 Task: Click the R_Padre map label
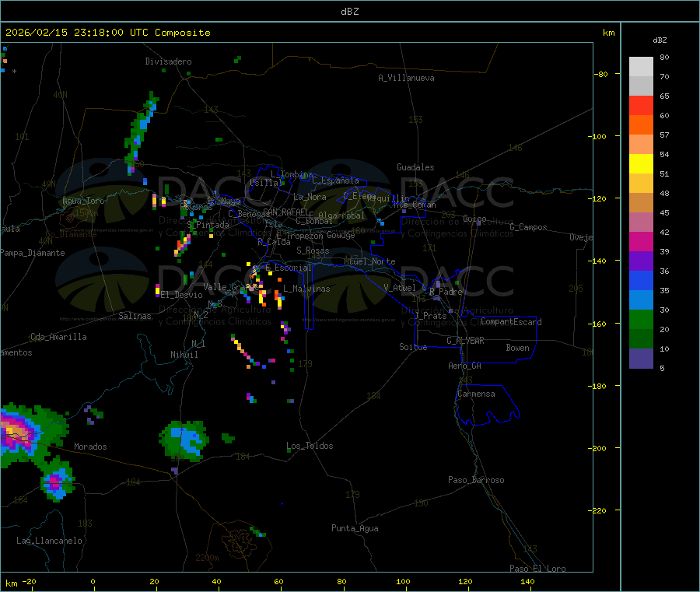[x=446, y=292]
